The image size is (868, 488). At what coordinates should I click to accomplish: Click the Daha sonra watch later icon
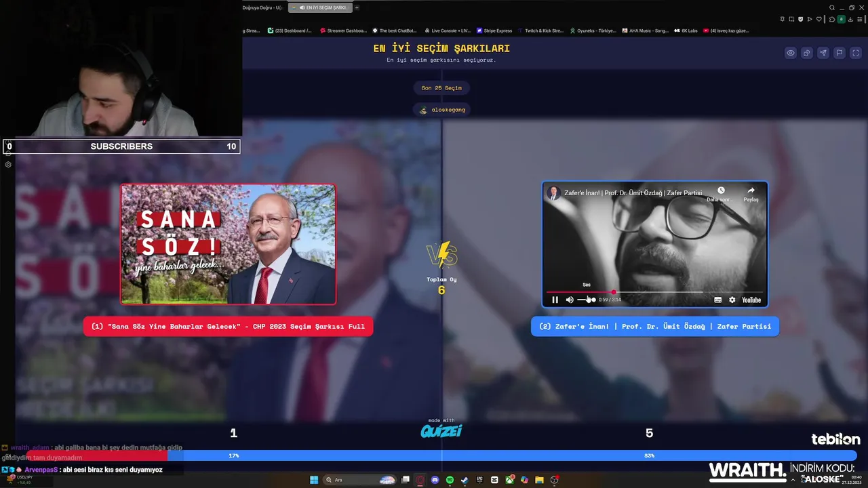(x=721, y=194)
